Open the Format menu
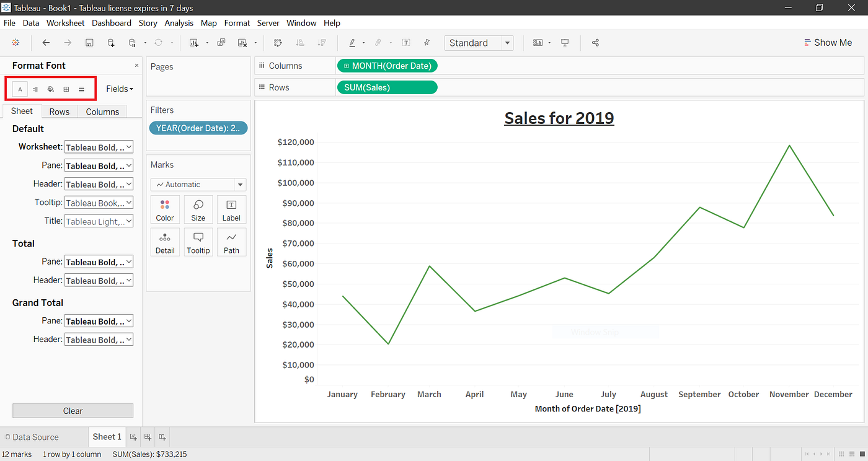This screenshot has height=461, width=868. pos(237,23)
